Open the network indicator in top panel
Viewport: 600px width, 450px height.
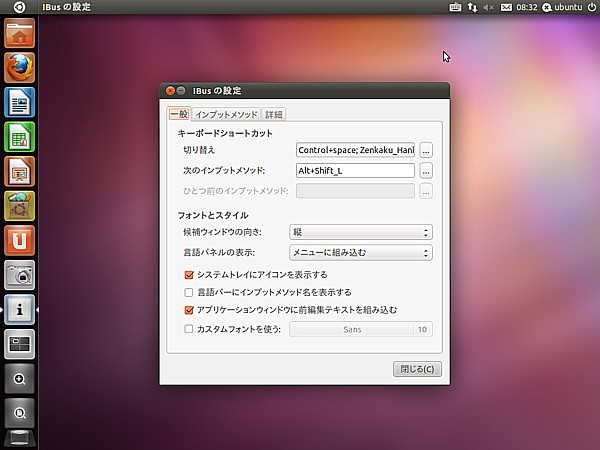pos(472,7)
